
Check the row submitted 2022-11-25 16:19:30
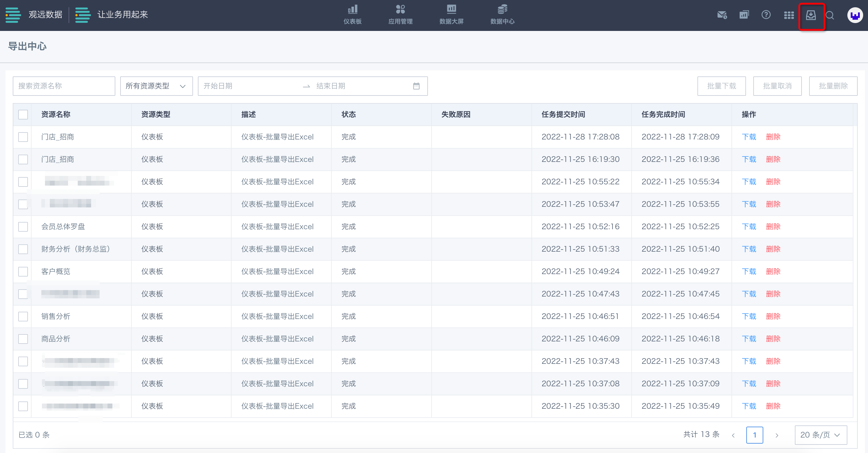tap(23, 159)
